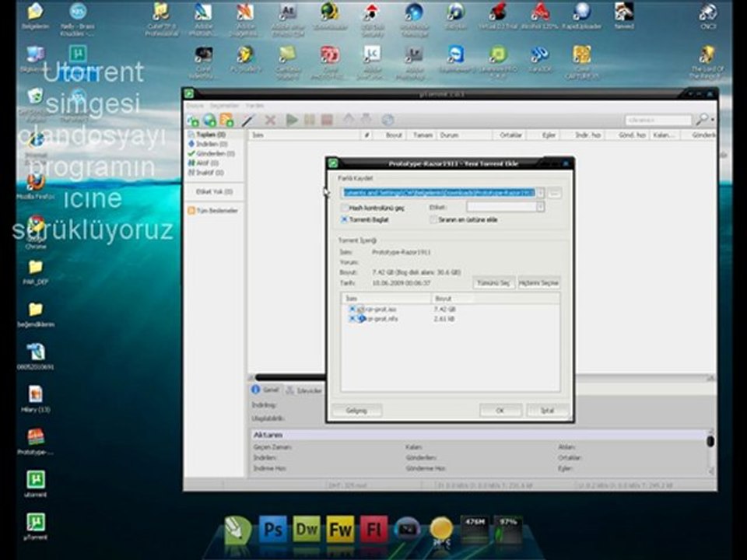Click the Fireworks icon in the dock
Screen dimensions: 747x560
point(340,529)
